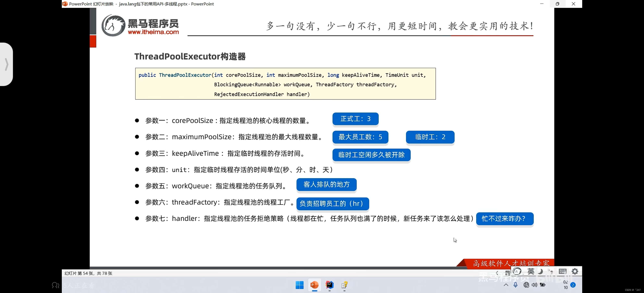Viewport: 644px width, 293px height.
Task: Click the ThreadPoolExecutor构造器 heading
Action: coord(190,57)
